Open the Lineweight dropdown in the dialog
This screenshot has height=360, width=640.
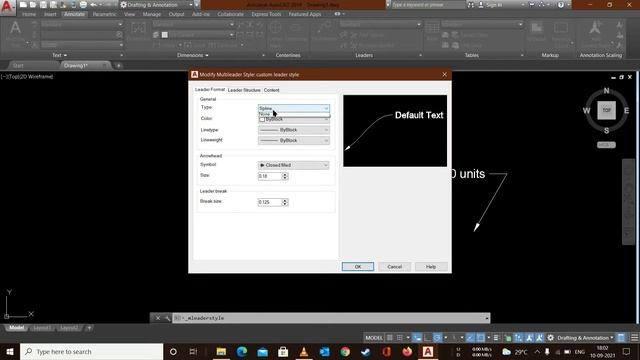pyautogui.click(x=293, y=140)
